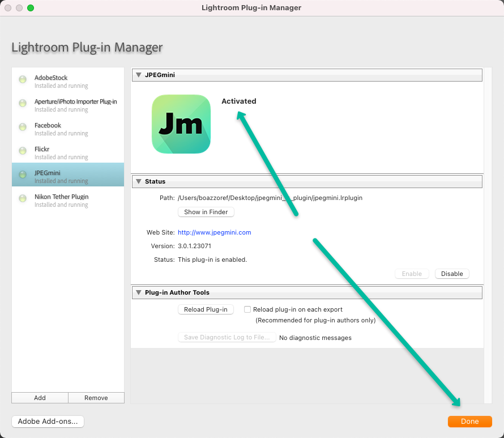Click 'No diagnostic messages' text
Image resolution: width=504 pixels, height=438 pixels.
point(315,338)
